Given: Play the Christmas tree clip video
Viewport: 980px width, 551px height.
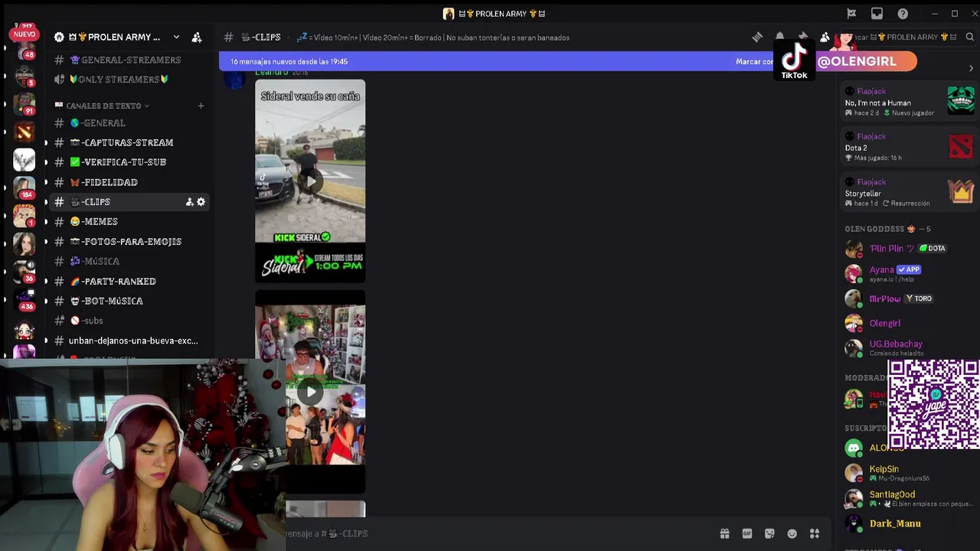Looking at the screenshot, I should coord(310,392).
